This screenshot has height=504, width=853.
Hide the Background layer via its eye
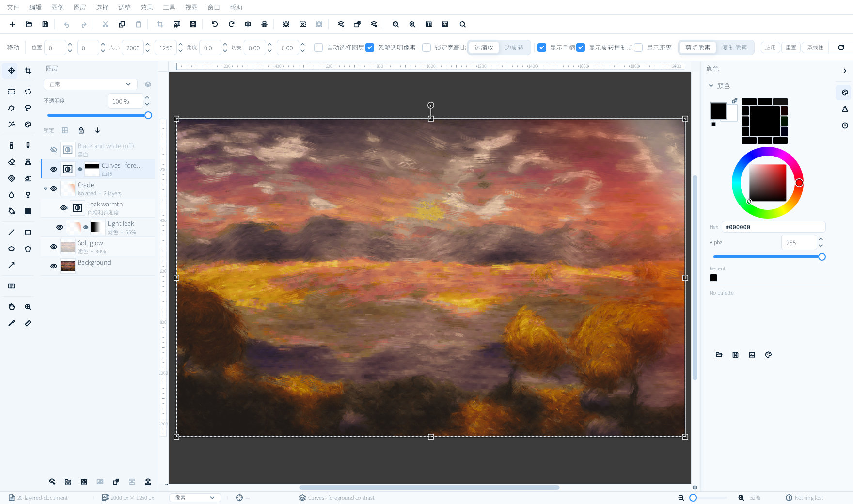54,266
